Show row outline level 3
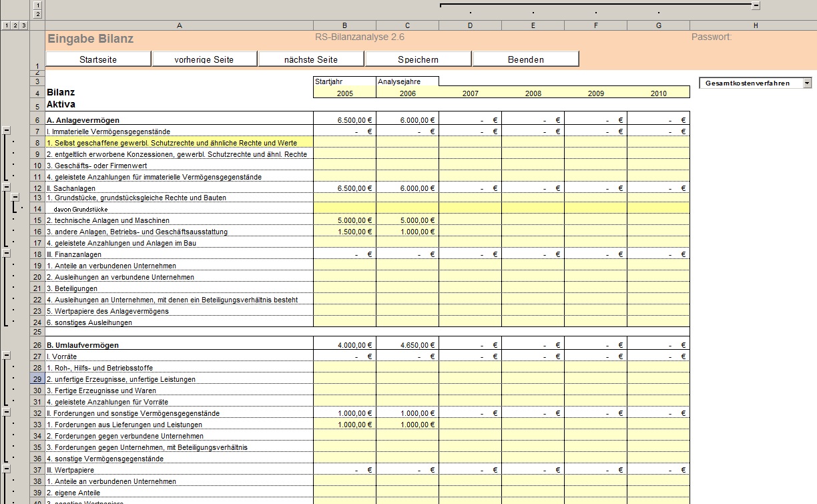Screen dimensions: 817x504 pos(23,25)
